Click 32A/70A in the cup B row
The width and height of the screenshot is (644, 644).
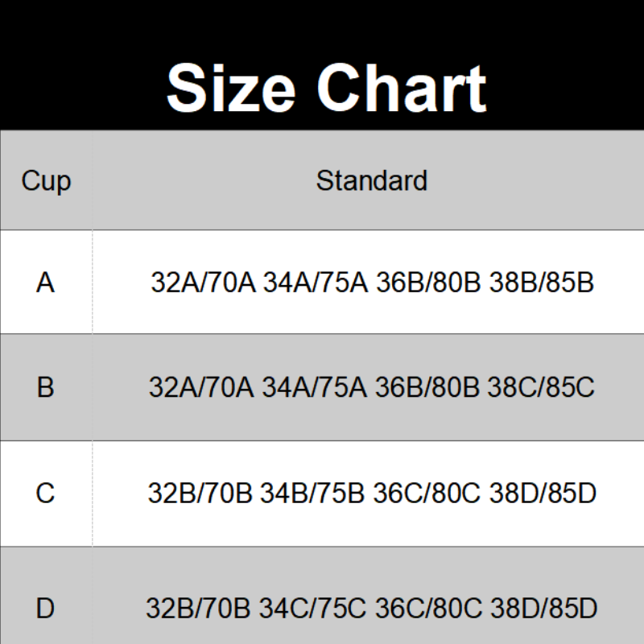[x=201, y=387]
